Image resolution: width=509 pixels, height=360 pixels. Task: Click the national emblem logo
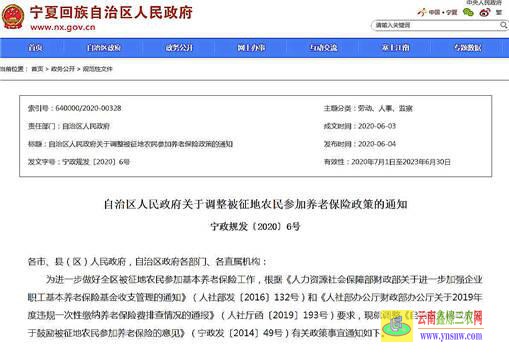13,17
